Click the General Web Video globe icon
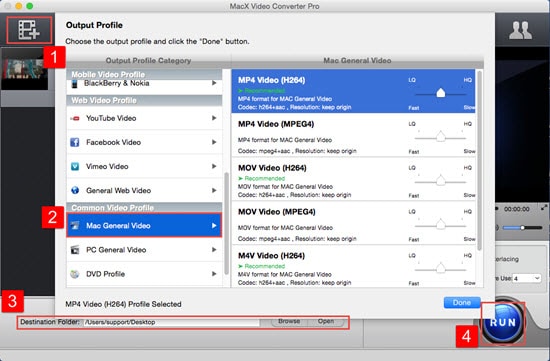Viewport: 550px width, 361px height. [x=75, y=190]
